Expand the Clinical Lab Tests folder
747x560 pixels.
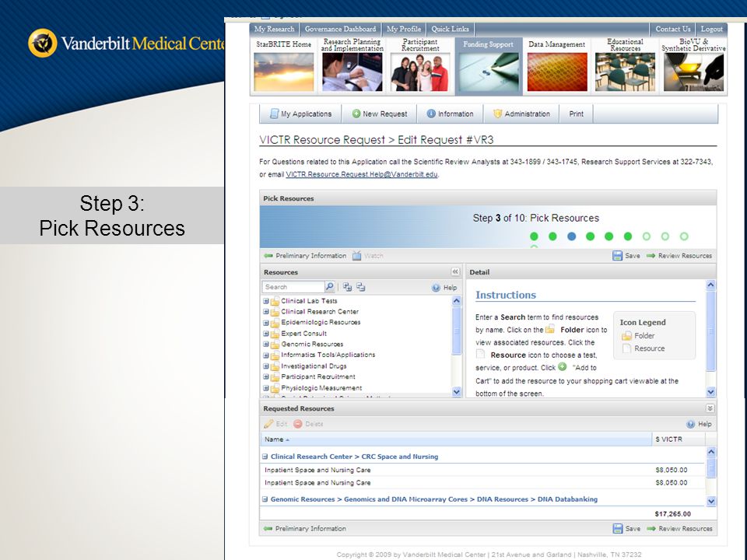tap(266, 301)
